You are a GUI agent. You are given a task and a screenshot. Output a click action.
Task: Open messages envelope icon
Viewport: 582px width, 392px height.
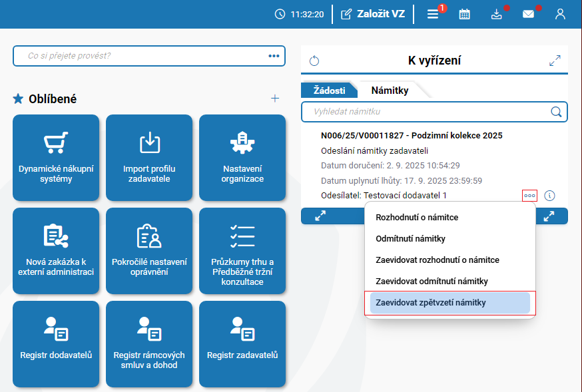528,14
